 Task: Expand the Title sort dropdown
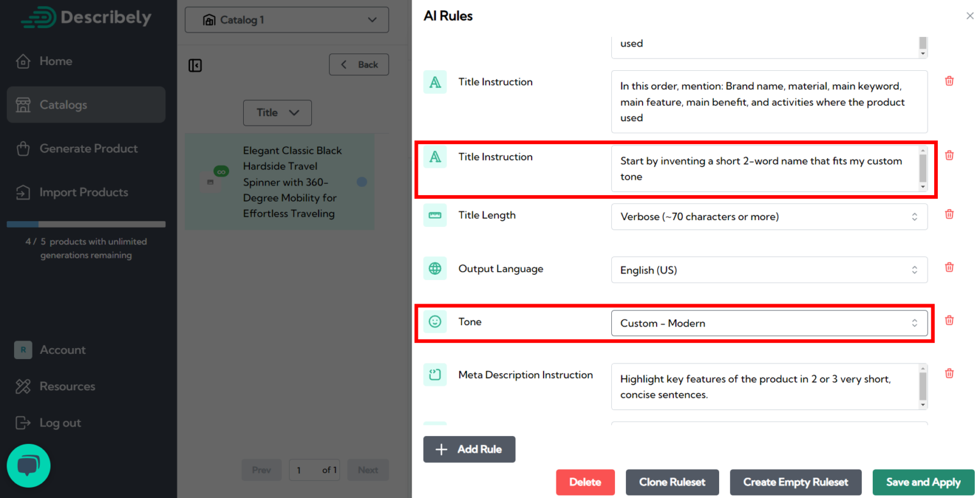tap(277, 112)
